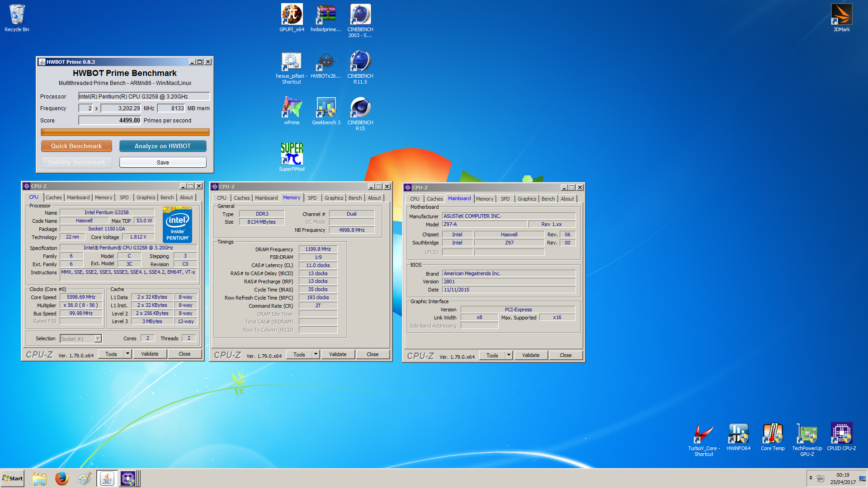
Task: Open About tab in left CPU-Z
Action: tap(186, 197)
